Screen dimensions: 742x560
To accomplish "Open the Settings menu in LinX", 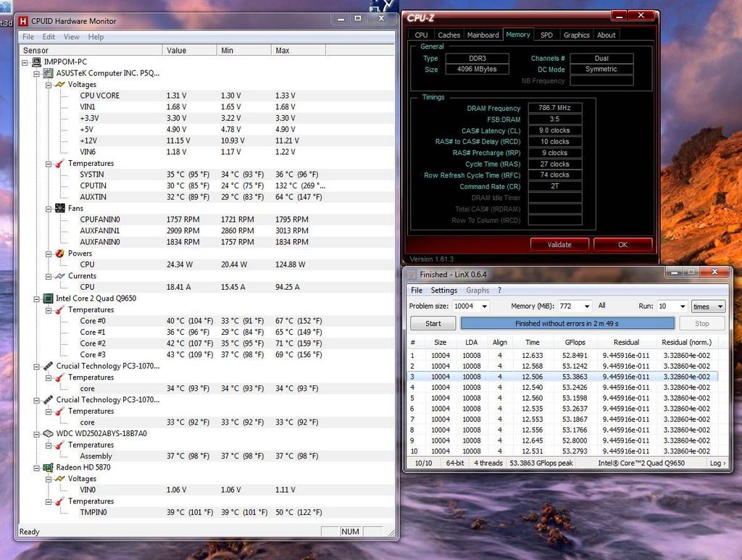I will pyautogui.click(x=444, y=290).
